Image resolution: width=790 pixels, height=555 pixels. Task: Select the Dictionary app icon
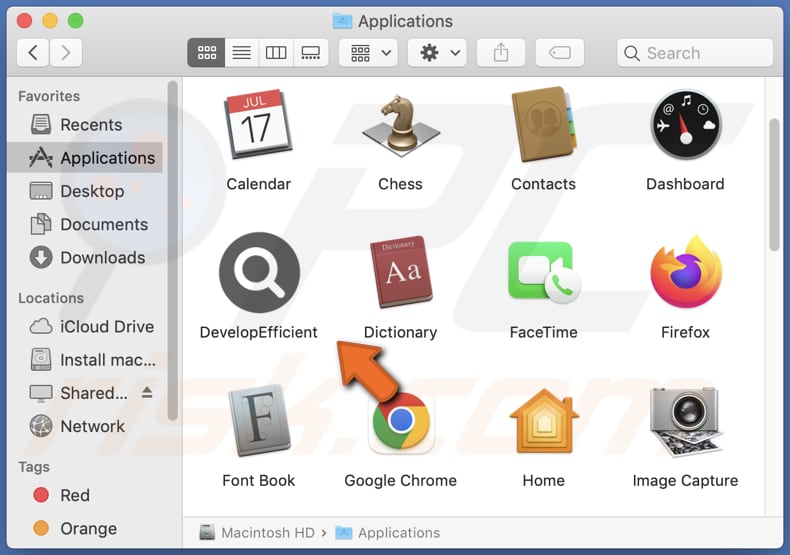tap(401, 272)
